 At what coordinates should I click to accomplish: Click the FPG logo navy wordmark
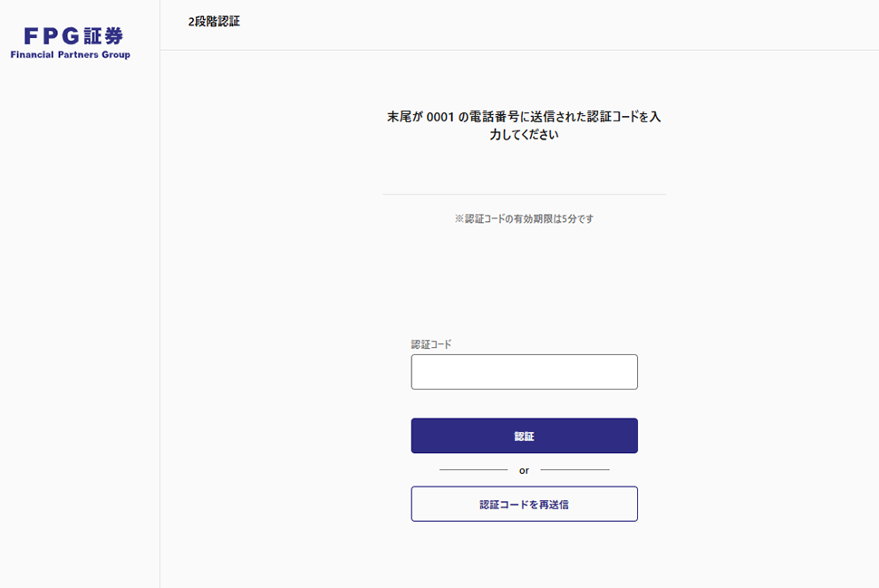pos(71,35)
